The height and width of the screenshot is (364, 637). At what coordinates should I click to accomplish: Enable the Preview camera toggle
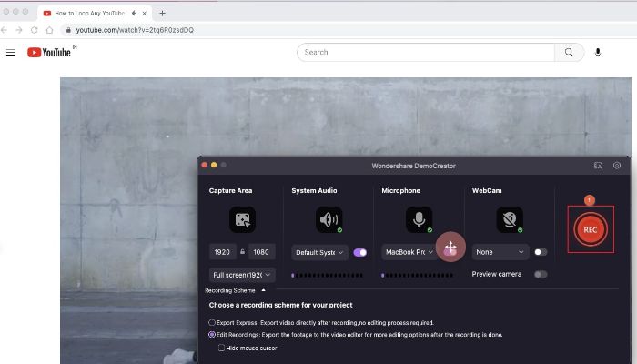tap(541, 274)
